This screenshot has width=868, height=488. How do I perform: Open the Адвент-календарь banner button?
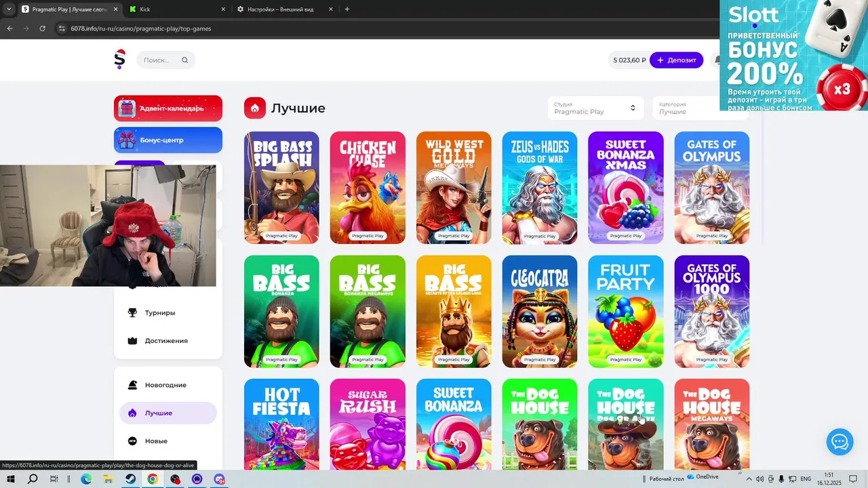pos(168,108)
